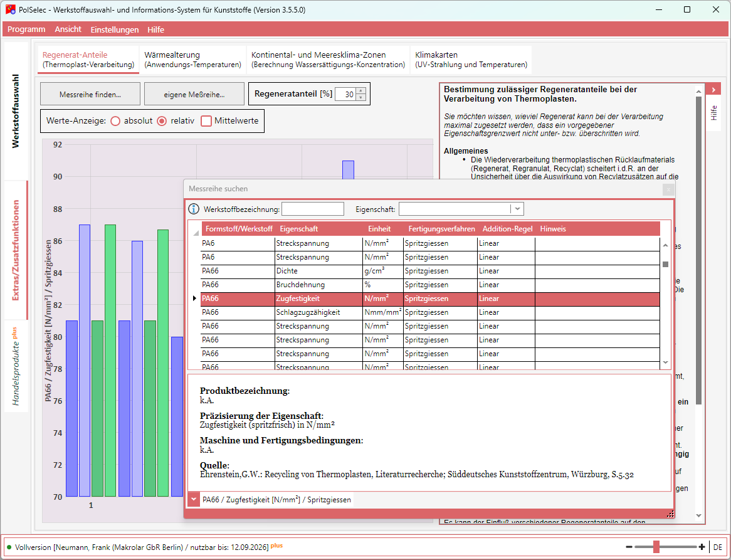Select the PA66 Bruchdehnung row
731x560 pixels.
pos(430,285)
